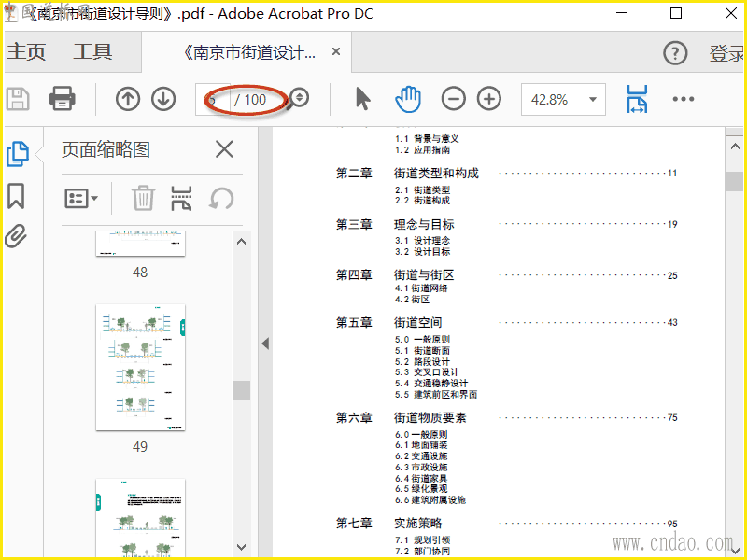Screen dimensions: 747x560
Task: Zoom in with the plus button
Action: 489,99
